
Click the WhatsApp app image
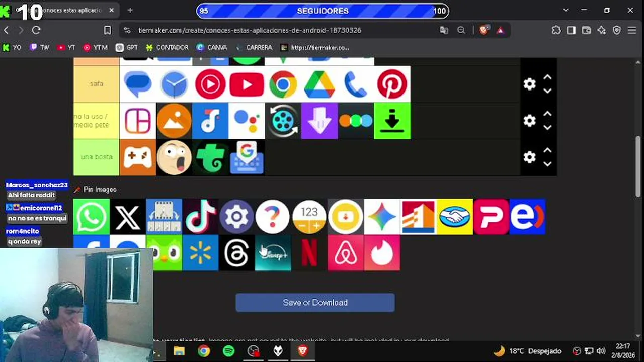pos(91,217)
